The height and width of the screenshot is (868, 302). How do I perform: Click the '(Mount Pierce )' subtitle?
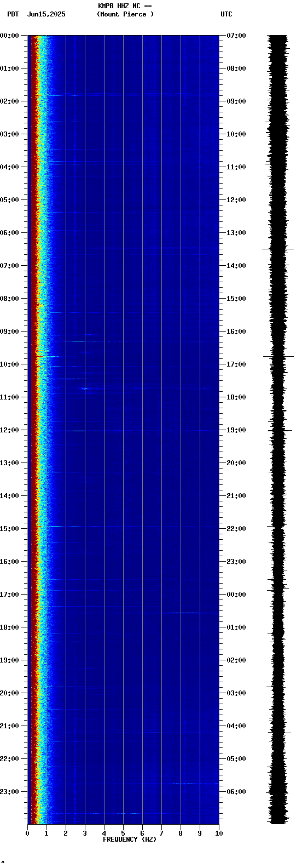coord(125,14)
